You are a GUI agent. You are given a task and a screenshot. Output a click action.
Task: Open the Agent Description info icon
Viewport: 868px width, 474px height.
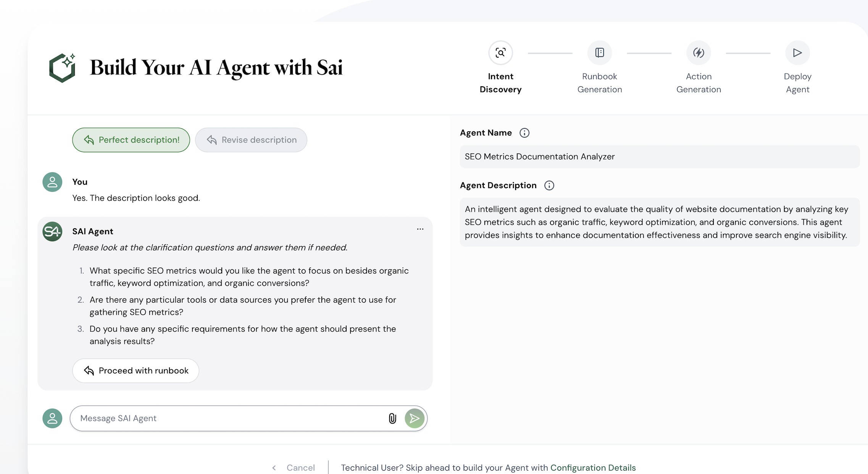click(549, 185)
